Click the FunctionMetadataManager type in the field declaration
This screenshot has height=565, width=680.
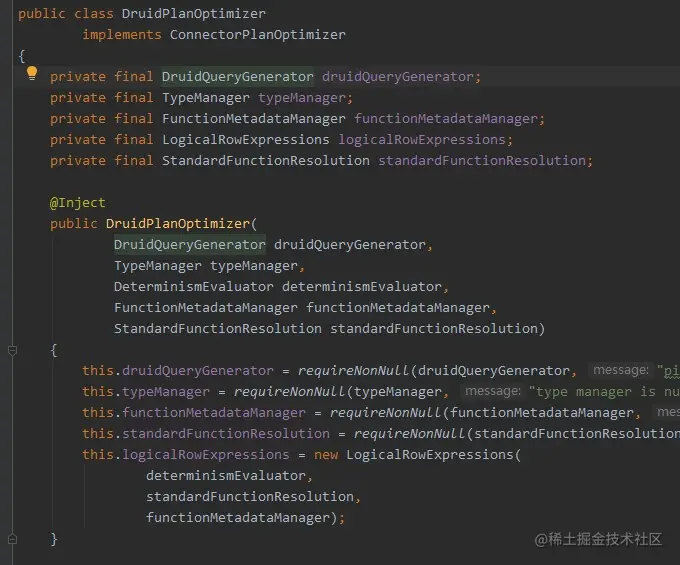coord(254,118)
